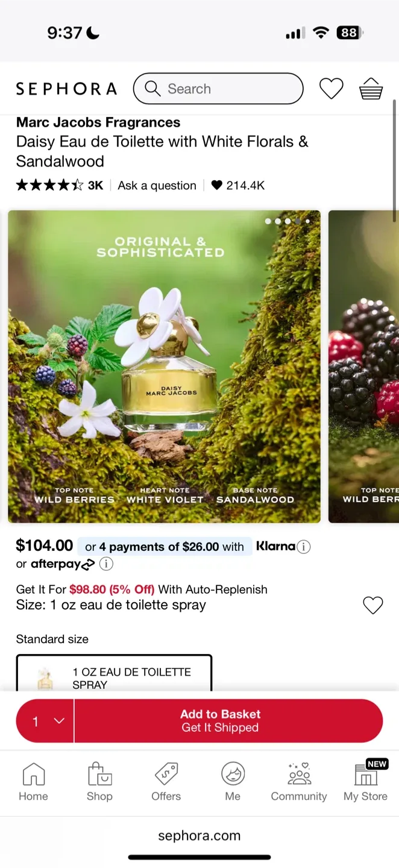Open the Offers tag icon
Image resolution: width=399 pixels, height=868 pixels.
(x=166, y=781)
